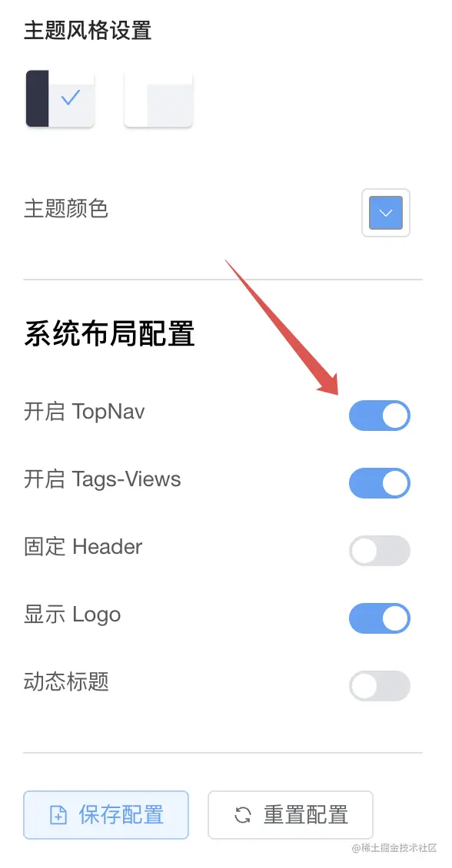Click the 重置配置 button text
Viewport: 452px width, 868px height.
tap(306, 815)
